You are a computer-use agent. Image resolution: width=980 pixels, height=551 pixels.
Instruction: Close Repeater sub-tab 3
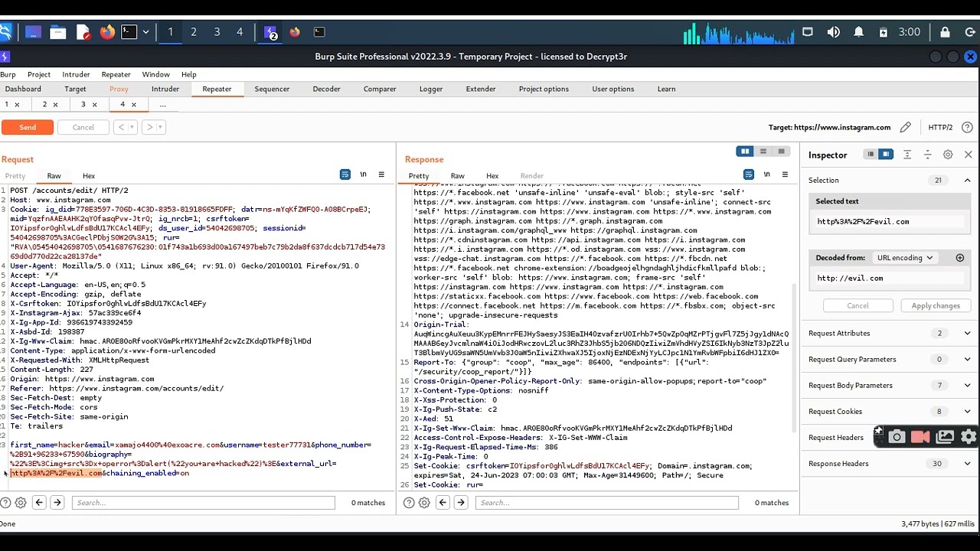click(x=95, y=105)
